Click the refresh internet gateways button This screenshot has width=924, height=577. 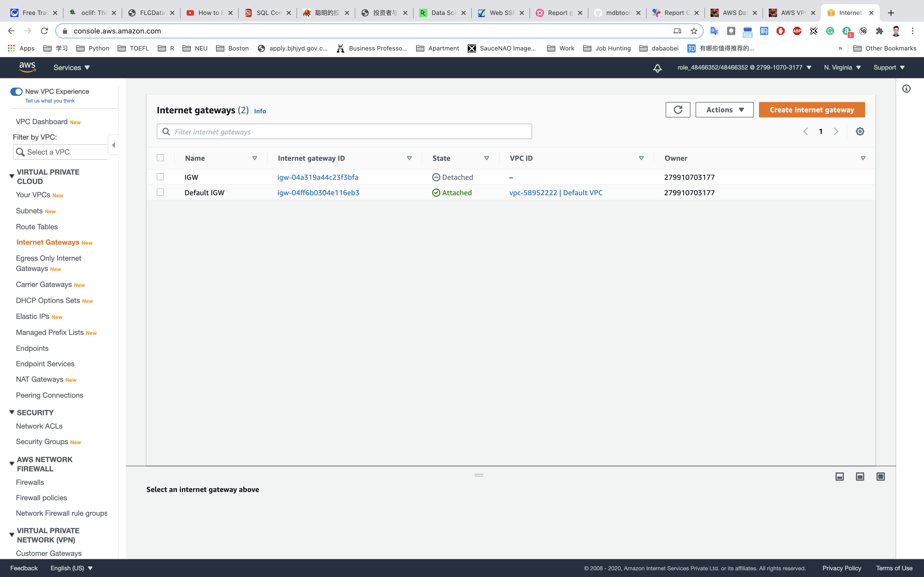(x=678, y=110)
